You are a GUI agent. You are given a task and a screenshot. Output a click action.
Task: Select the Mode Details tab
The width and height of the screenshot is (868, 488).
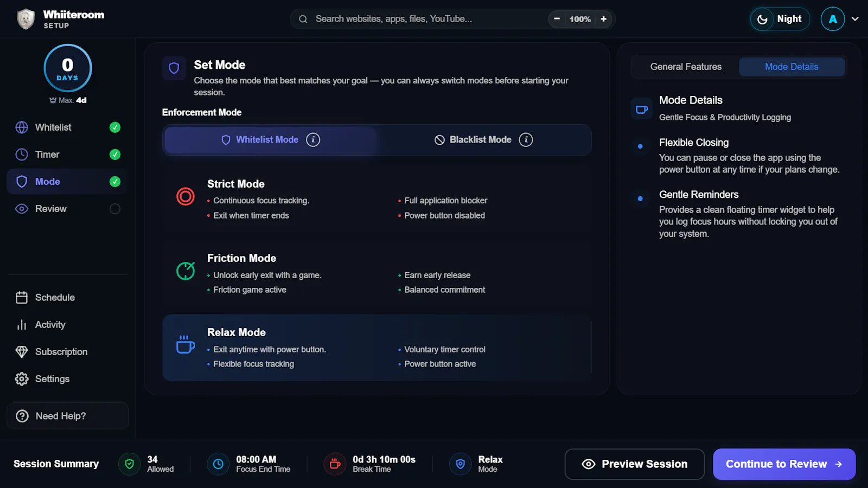(792, 67)
